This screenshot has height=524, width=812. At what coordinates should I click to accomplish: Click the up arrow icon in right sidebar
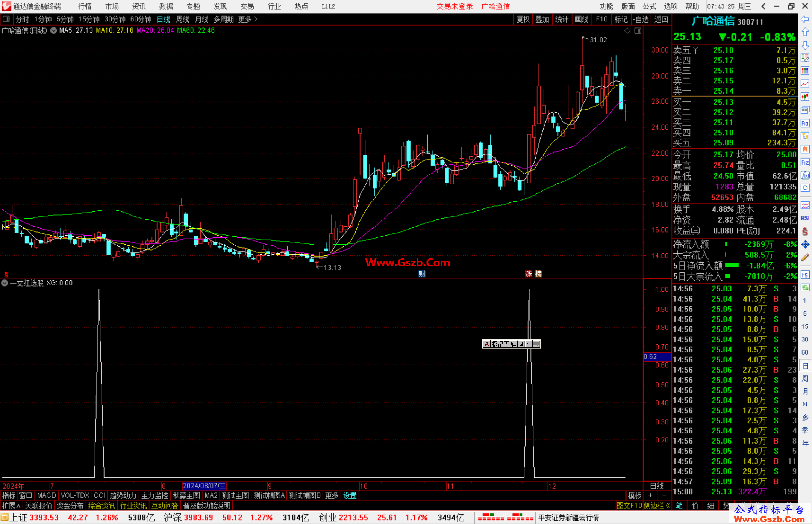click(805, 32)
